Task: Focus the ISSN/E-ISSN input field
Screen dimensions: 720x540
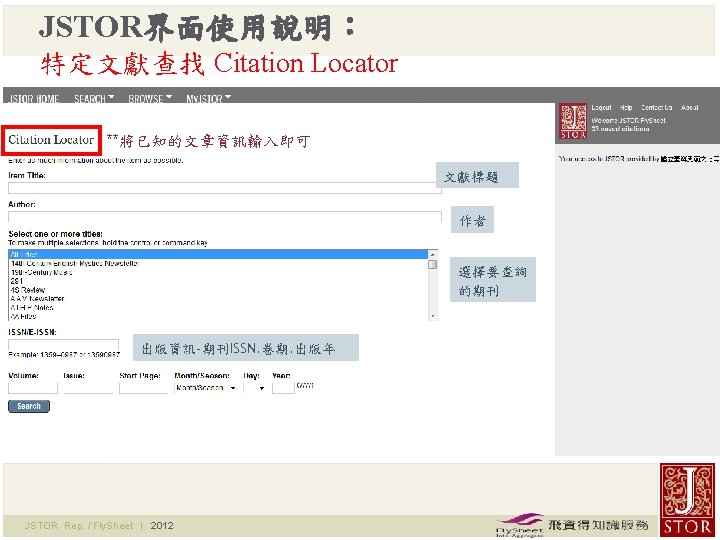Action: click(63, 345)
